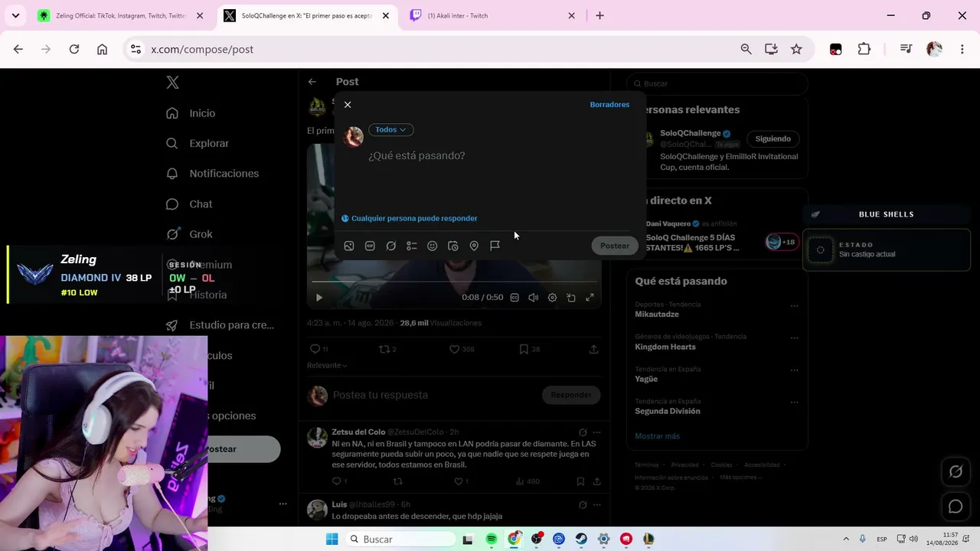Open Spotify from the taskbar
980x551 pixels.
pyautogui.click(x=492, y=540)
